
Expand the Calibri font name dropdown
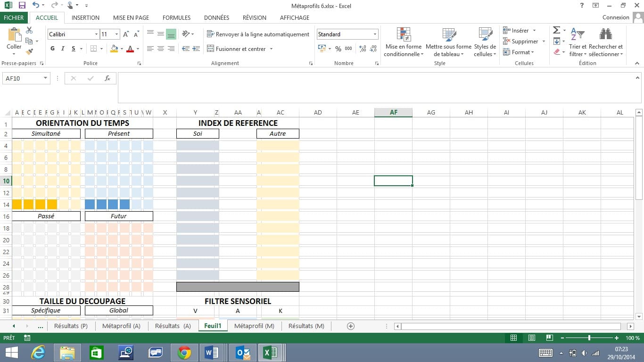pos(96,34)
